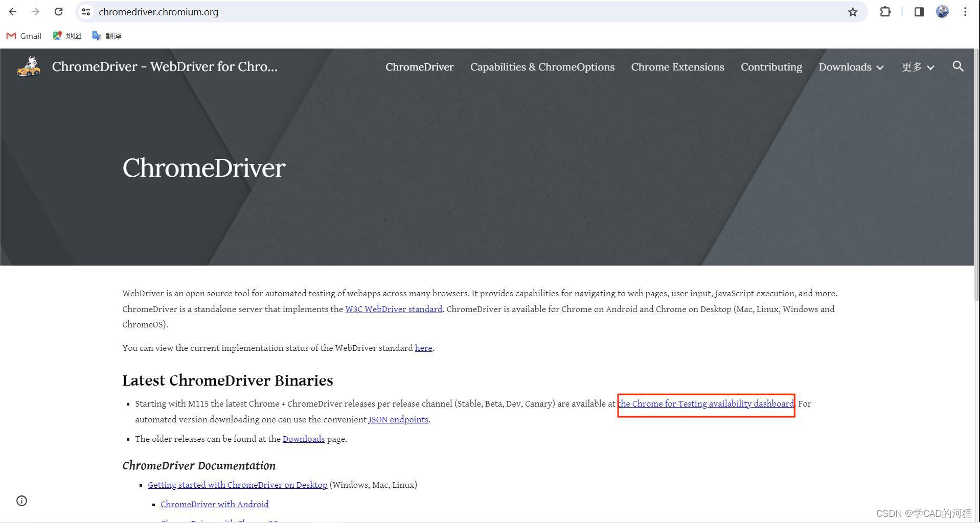980x523 pixels.
Task: Click the profile avatar icon
Action: click(942, 12)
